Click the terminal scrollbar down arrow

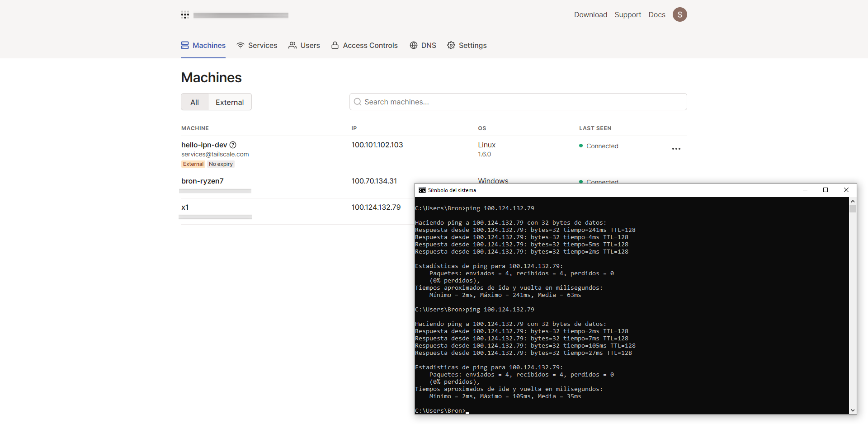[x=853, y=410]
